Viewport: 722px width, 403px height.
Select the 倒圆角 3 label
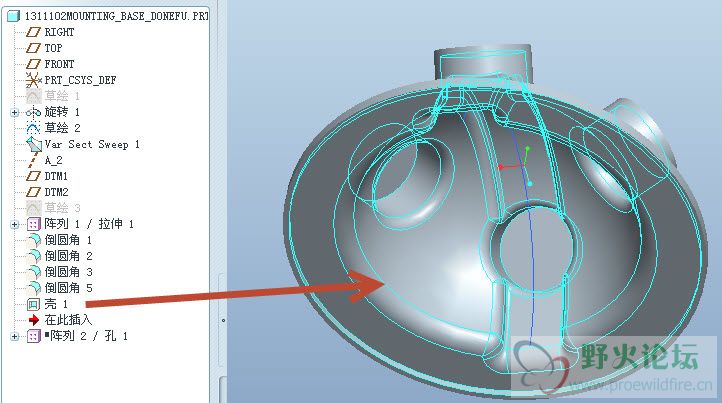pos(68,272)
